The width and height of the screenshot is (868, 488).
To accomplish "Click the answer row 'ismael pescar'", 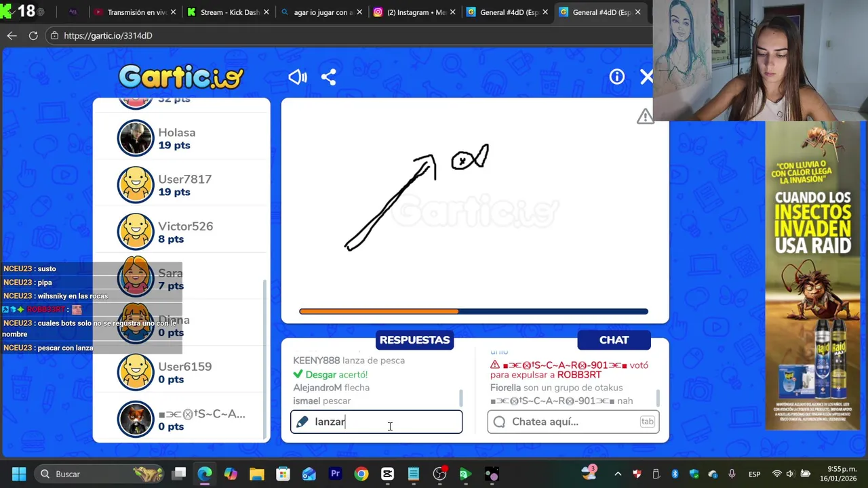I will click(322, 401).
